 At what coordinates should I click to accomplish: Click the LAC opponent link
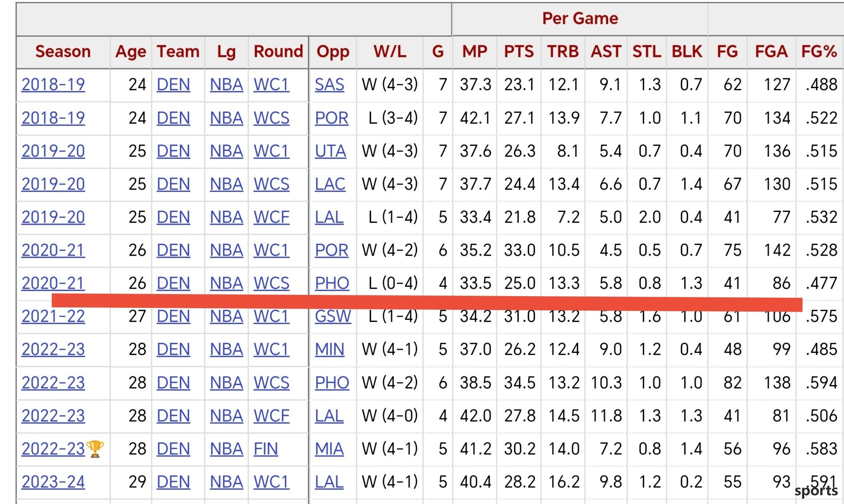coord(330,184)
